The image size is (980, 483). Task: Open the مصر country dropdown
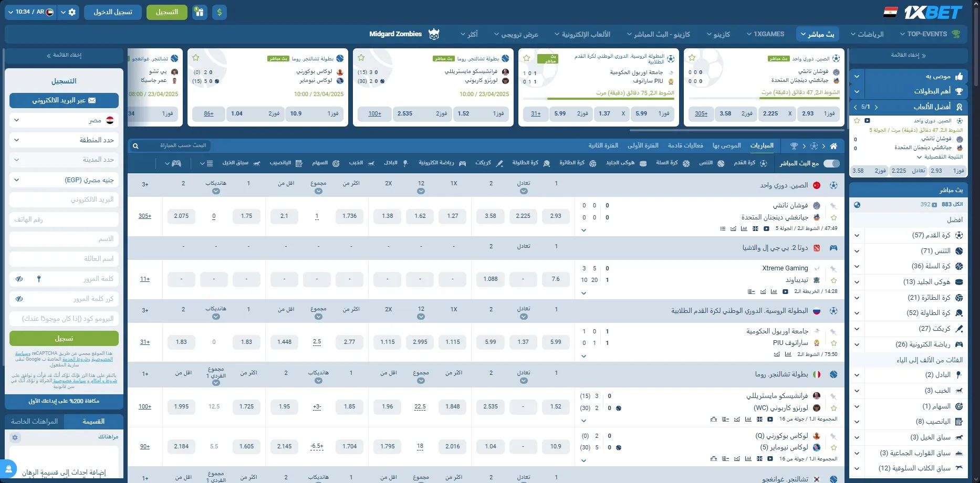pyautogui.click(x=64, y=120)
